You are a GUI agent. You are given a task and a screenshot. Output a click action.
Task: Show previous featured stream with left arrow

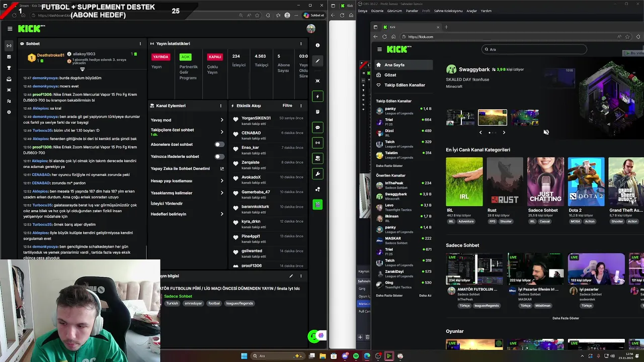[x=480, y=133]
